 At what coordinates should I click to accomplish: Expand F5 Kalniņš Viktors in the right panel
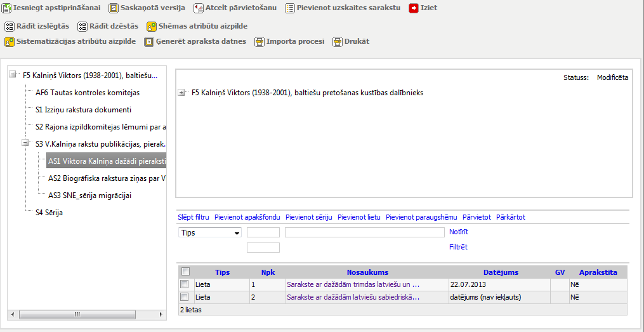tap(182, 93)
